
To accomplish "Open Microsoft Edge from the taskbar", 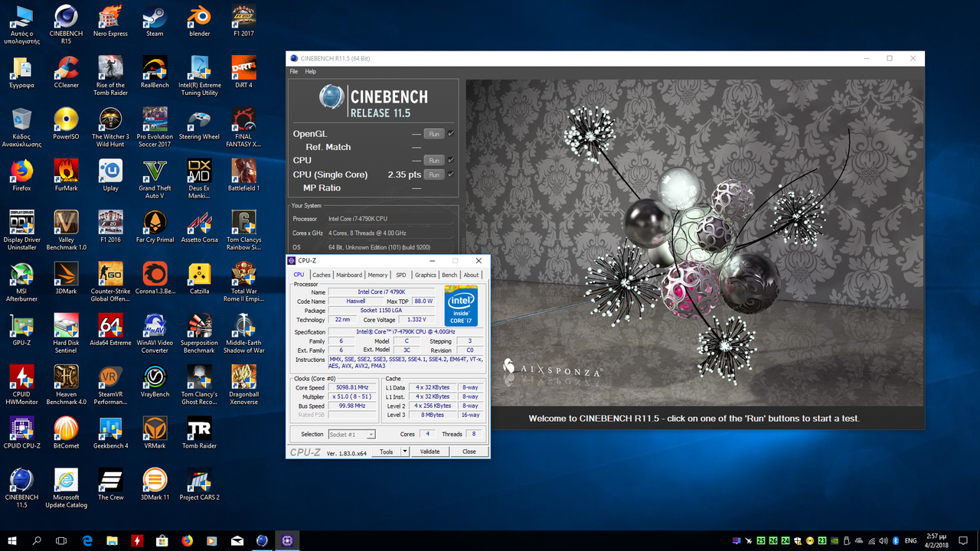I will click(87, 540).
